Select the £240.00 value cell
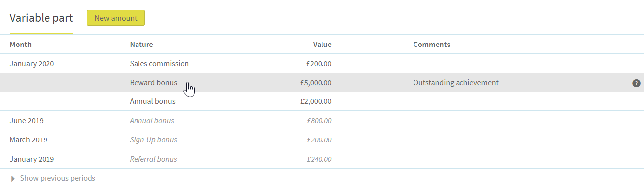This screenshot has width=644, height=184. point(319,159)
